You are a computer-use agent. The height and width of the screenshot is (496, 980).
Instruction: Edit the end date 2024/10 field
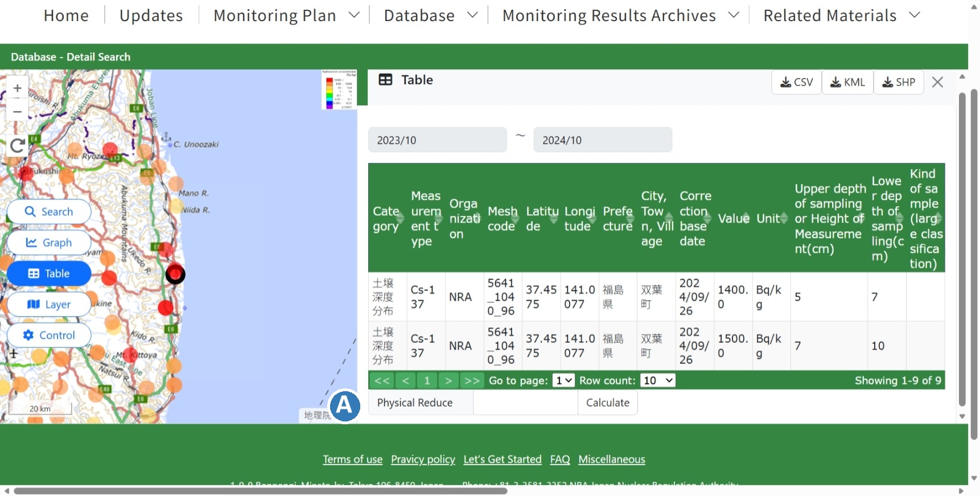(603, 140)
